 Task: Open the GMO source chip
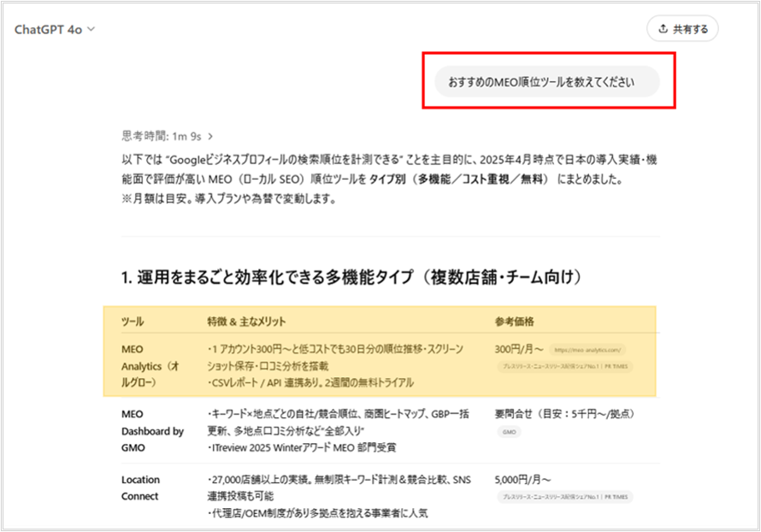[x=509, y=432]
